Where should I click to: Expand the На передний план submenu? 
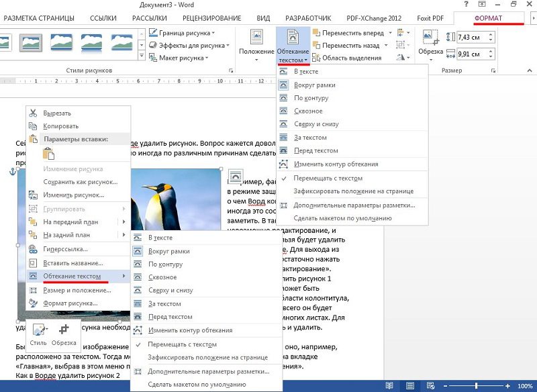(x=124, y=222)
